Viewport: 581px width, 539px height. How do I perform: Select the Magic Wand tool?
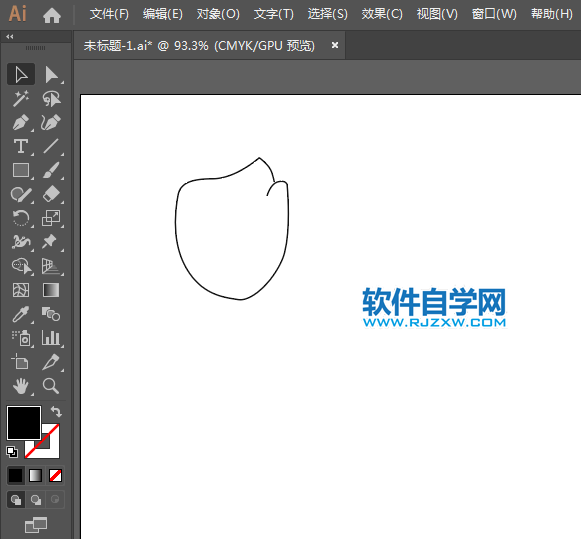click(21, 98)
